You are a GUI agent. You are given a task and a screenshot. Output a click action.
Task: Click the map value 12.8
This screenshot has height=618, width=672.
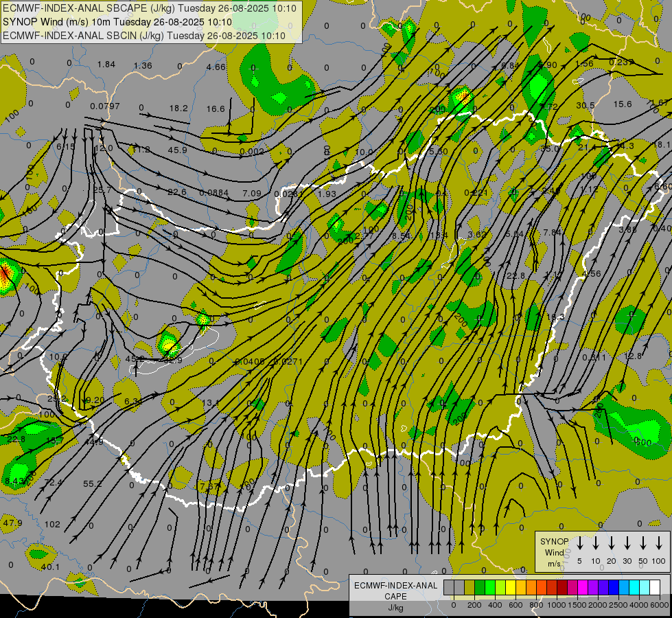pos(633,356)
